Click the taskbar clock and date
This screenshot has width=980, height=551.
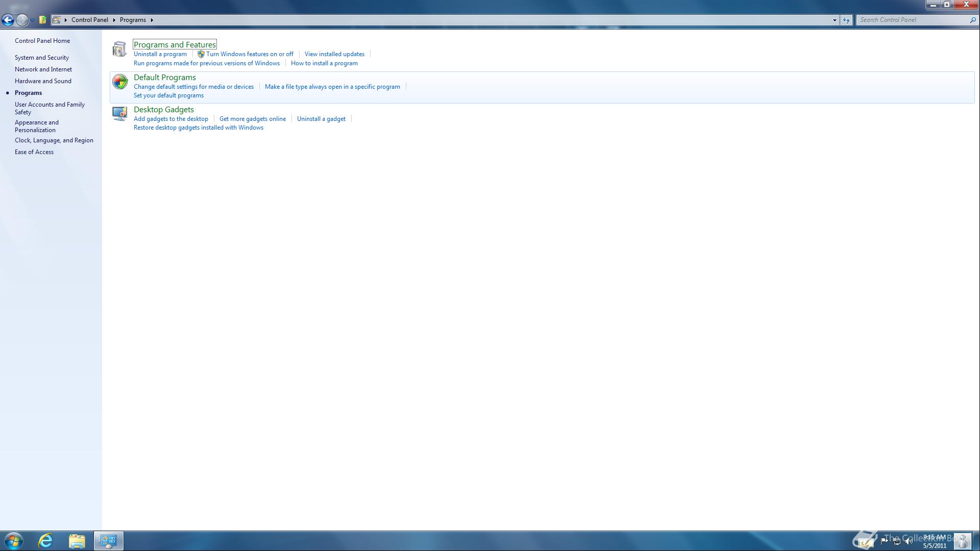point(935,541)
